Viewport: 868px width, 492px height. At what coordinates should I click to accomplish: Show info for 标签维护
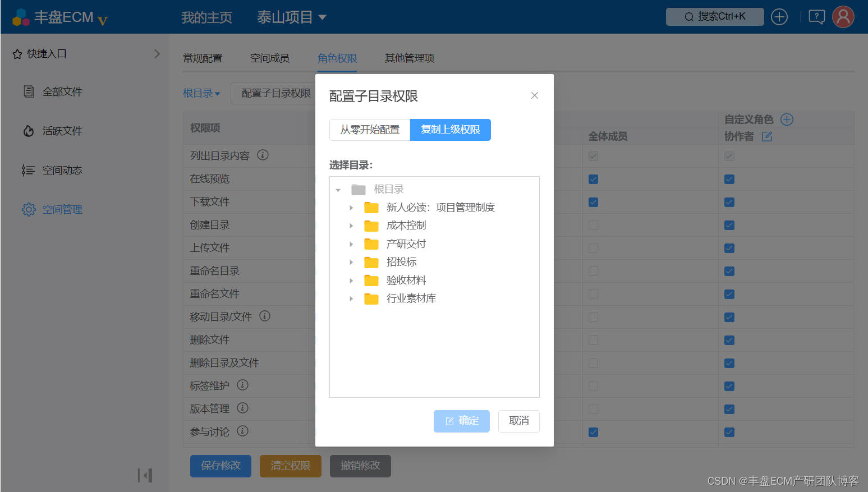coord(242,385)
